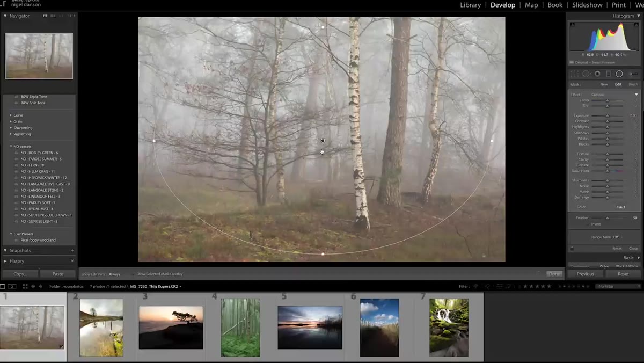Close the radial filter panel
The image size is (644, 363).
pos(633,249)
